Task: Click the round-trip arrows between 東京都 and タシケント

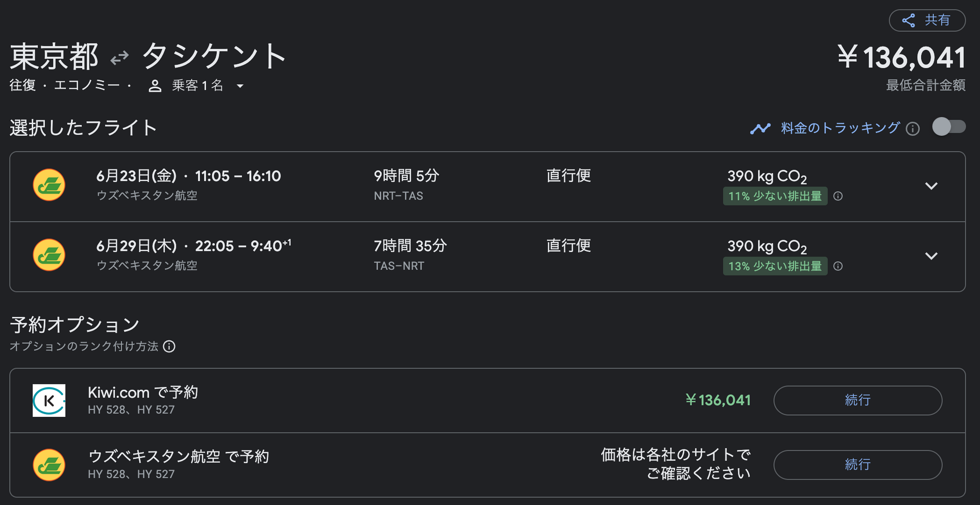Action: 120,58
